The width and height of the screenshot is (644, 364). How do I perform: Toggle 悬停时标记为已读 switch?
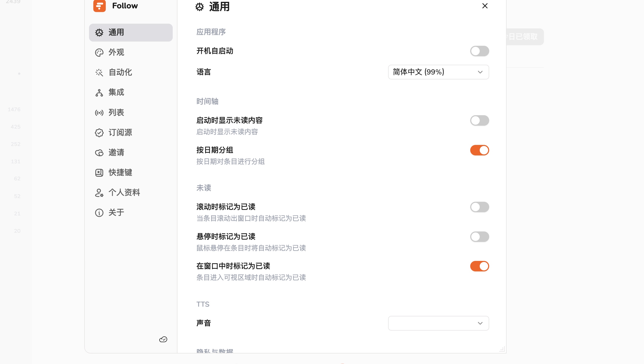479,237
